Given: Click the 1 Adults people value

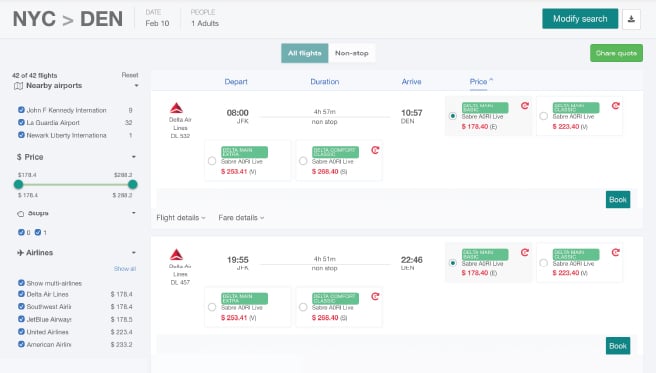Looking at the screenshot, I should coord(205,23).
